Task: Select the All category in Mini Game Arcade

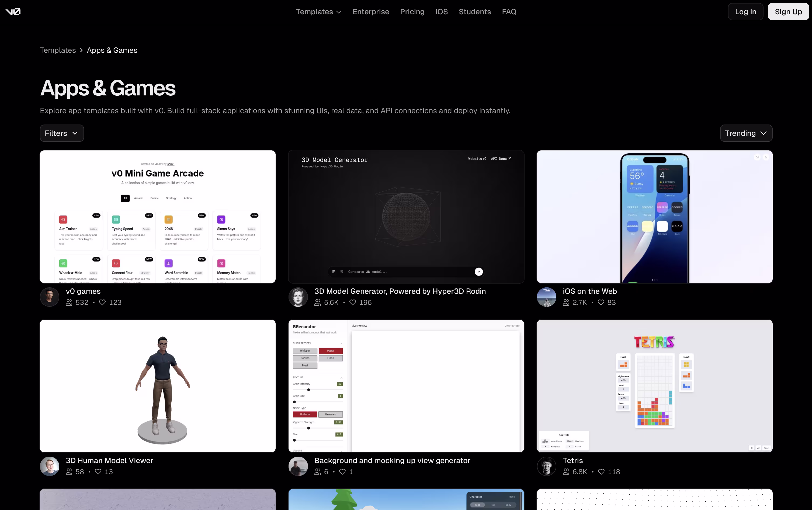Action: click(x=125, y=198)
